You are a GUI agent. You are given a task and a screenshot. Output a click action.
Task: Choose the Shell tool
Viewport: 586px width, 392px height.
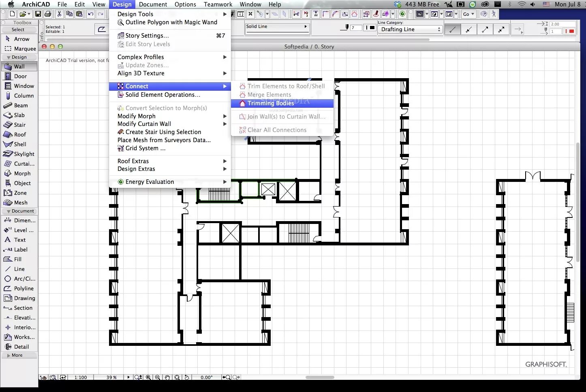coord(19,144)
